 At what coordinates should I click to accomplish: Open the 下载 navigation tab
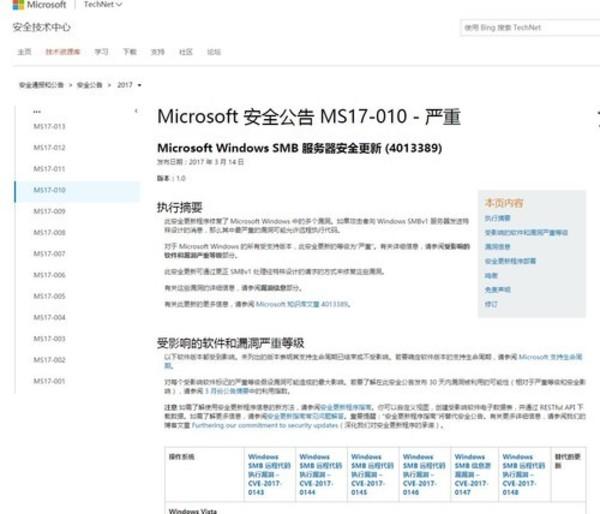point(129,52)
